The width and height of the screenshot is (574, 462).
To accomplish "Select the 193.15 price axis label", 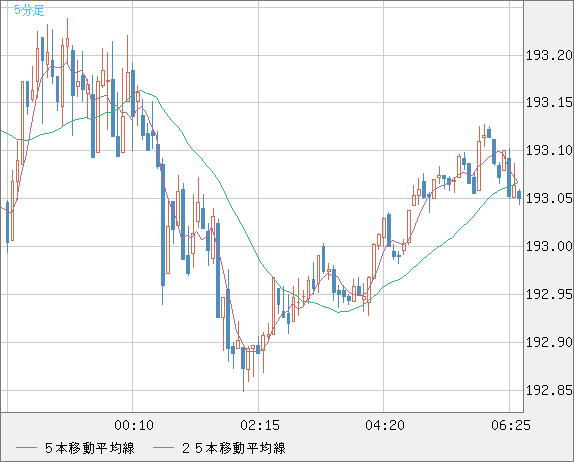I will [x=549, y=103].
